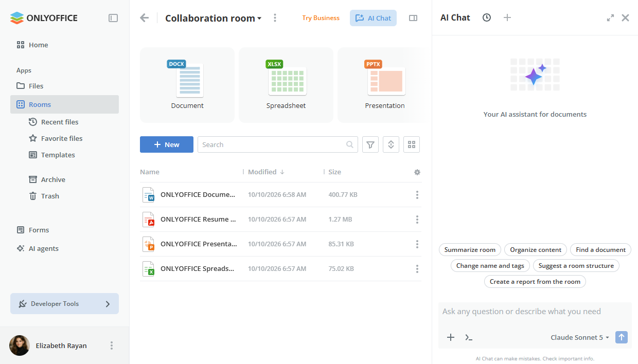Click the ONLYOFFICE Spreadsheet file icon
This screenshot has width=638, height=364.
pyautogui.click(x=148, y=269)
